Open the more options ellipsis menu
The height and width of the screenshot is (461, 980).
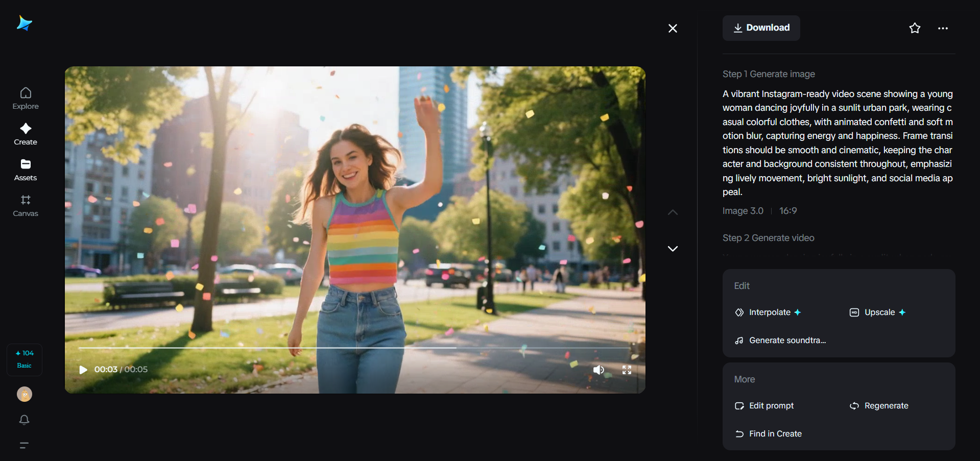pyautogui.click(x=943, y=29)
